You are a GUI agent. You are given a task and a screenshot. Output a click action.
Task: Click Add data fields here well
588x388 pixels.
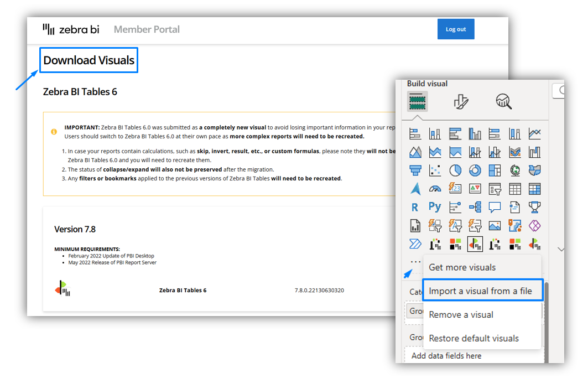pos(446,356)
